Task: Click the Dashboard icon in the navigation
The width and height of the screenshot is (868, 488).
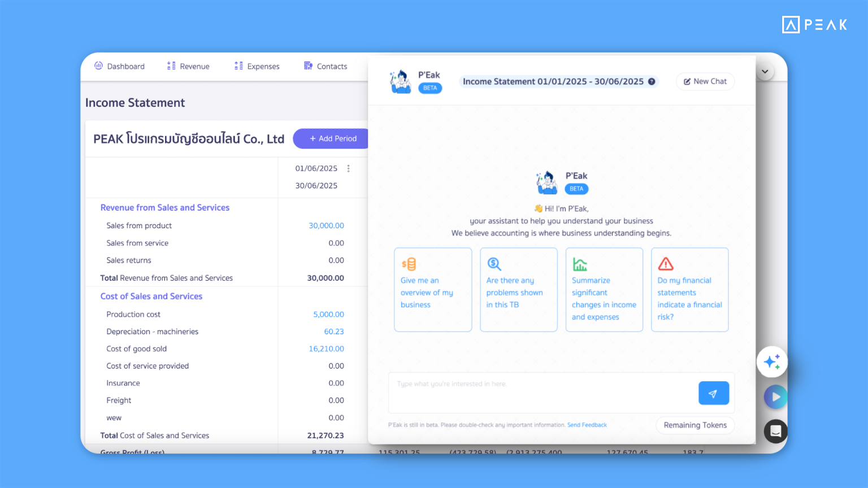Action: [98, 66]
